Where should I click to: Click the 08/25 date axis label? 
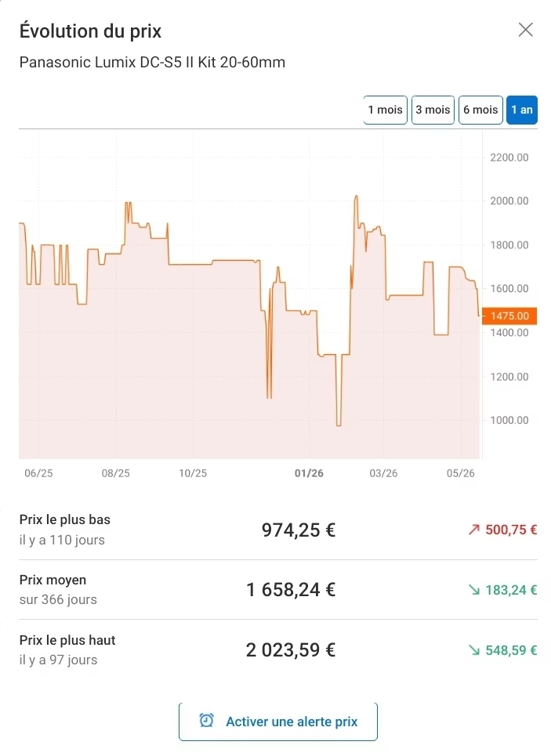(115, 473)
